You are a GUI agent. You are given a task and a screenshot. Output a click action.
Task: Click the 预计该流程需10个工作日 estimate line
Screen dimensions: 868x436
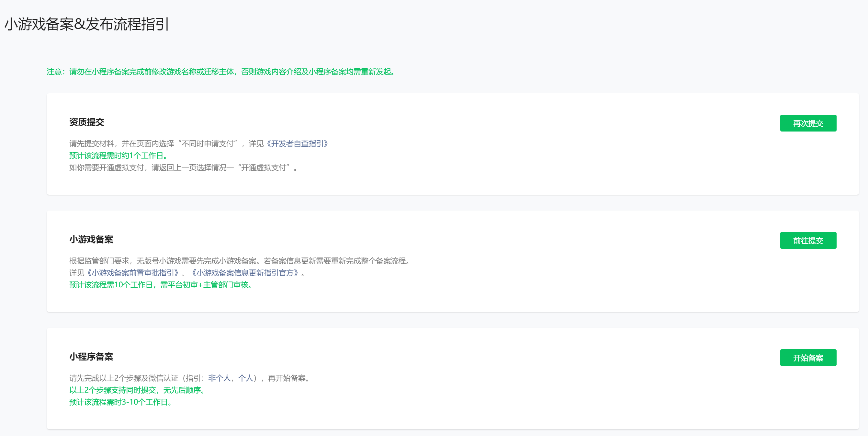[x=160, y=285]
